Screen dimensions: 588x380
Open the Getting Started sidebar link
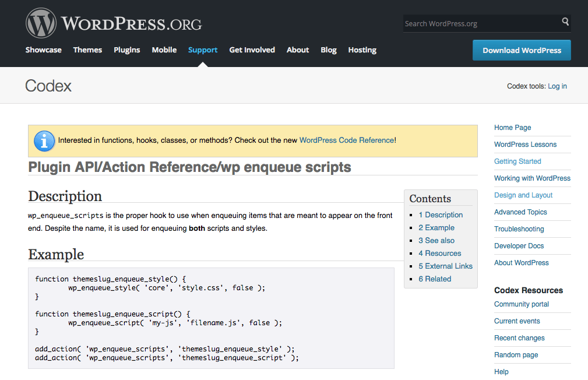tap(517, 161)
